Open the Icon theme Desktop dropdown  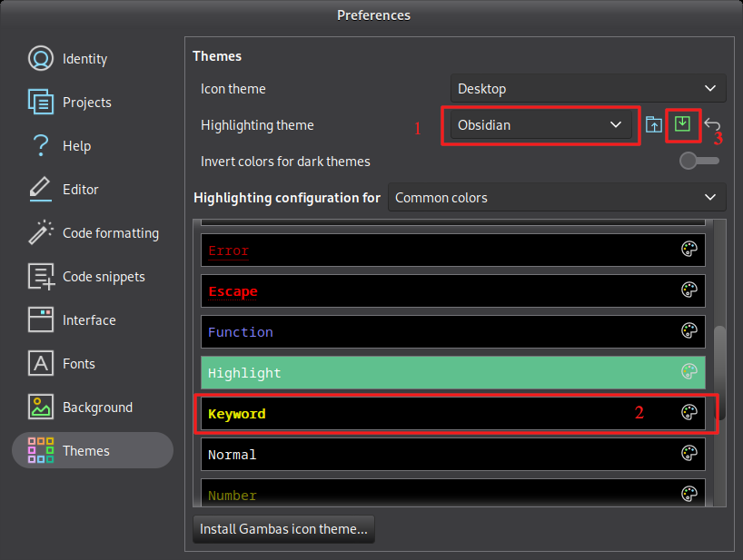tap(588, 89)
